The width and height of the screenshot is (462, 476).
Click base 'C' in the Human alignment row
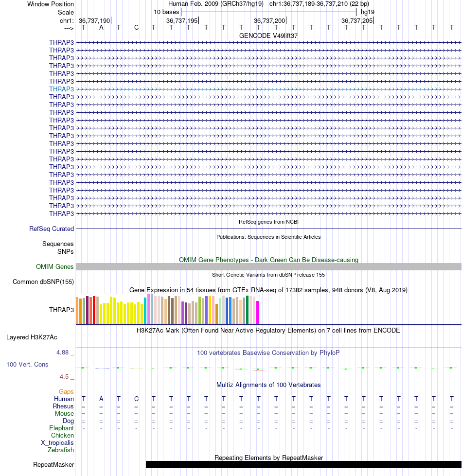tap(136, 399)
